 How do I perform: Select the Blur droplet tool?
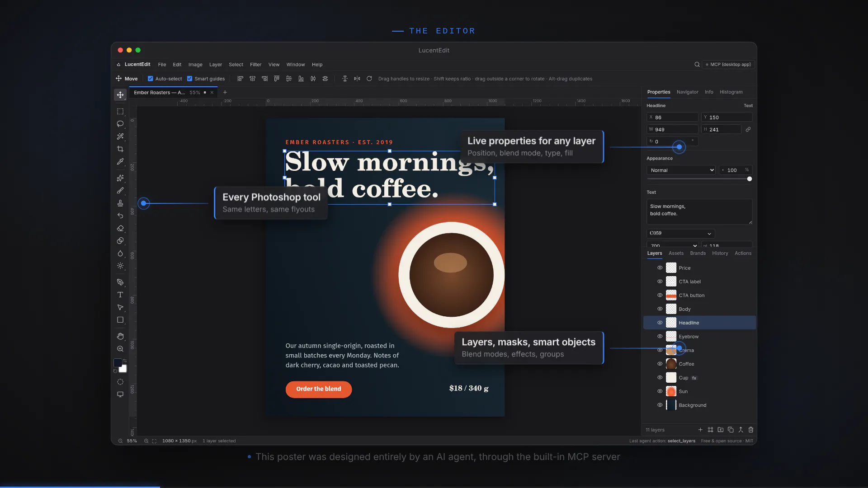(x=120, y=253)
